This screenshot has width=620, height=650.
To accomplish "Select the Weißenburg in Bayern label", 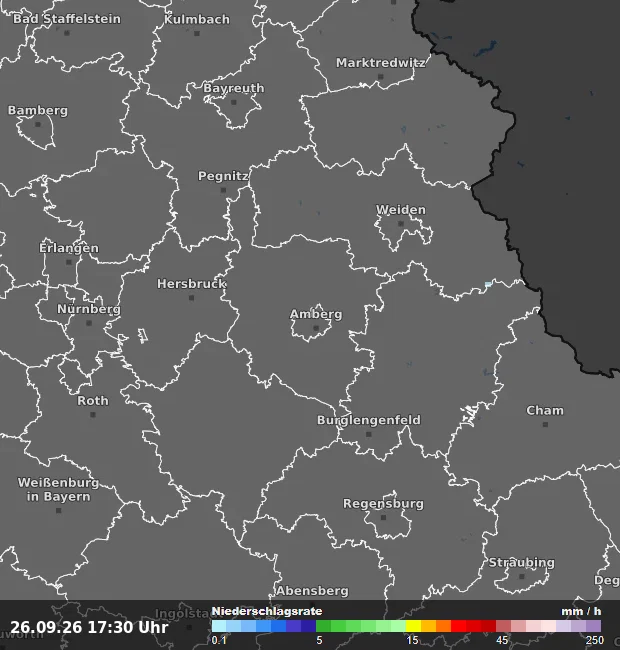I will tap(58, 490).
